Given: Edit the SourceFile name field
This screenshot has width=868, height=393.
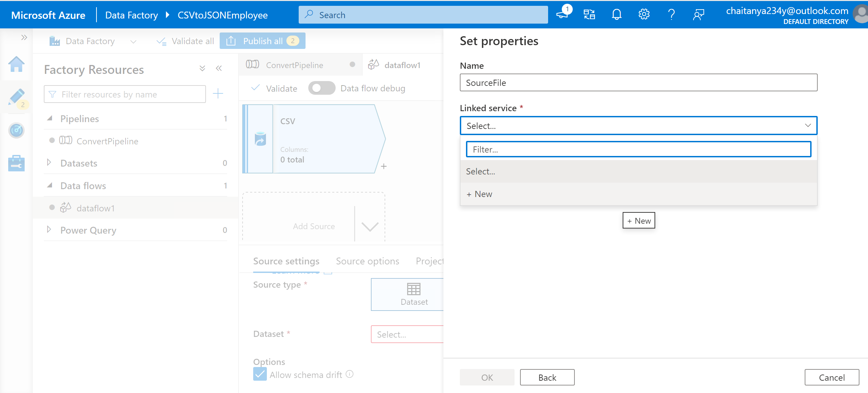Looking at the screenshot, I should [638, 82].
